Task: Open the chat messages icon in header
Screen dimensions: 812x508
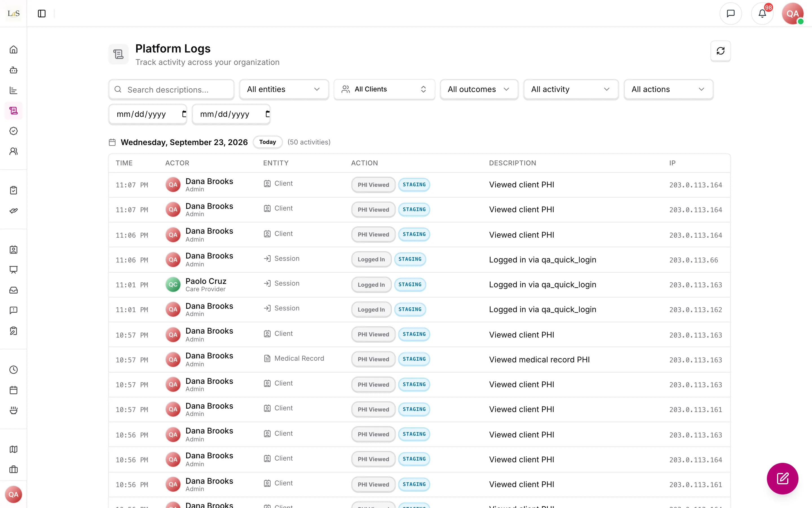Action: (x=731, y=14)
